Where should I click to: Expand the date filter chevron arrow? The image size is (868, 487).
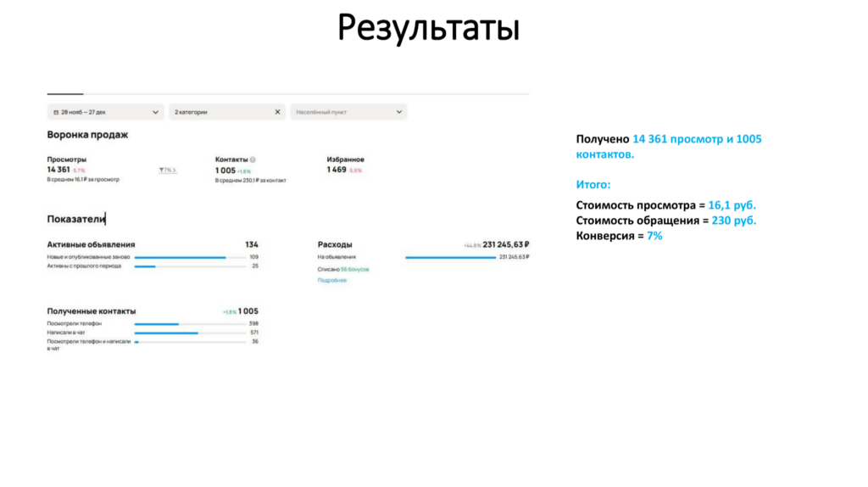tap(156, 113)
